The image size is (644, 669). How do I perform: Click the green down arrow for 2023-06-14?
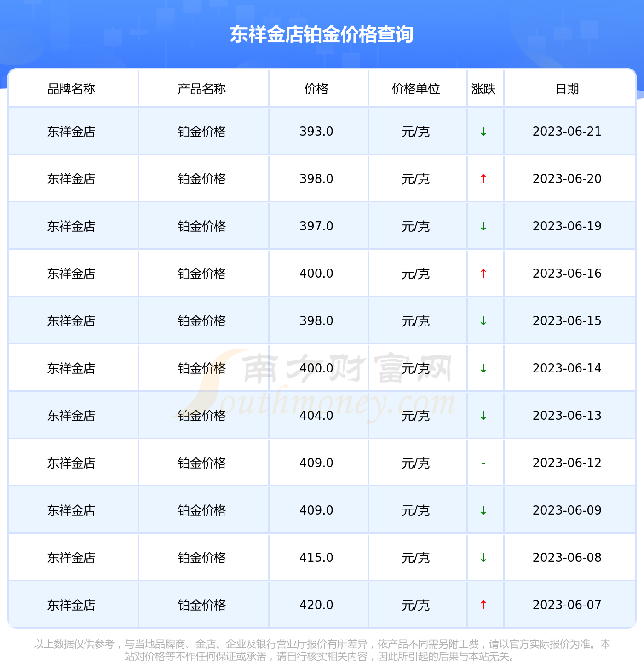(x=483, y=368)
